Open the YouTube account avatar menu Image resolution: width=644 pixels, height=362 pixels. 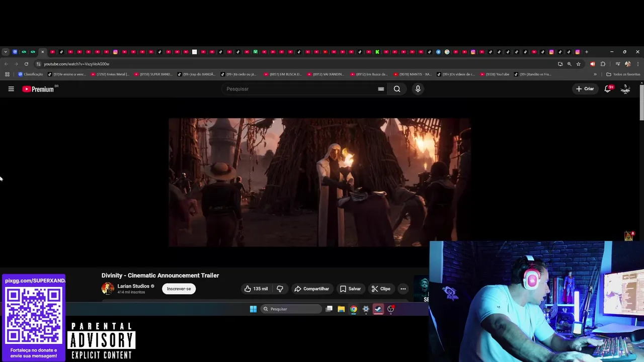tap(625, 89)
